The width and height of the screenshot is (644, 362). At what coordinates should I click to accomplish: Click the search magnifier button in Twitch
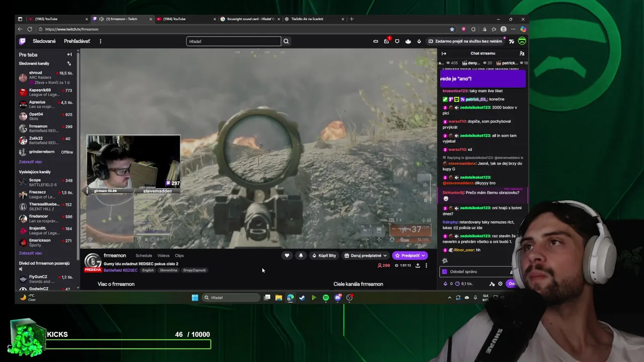pos(286,41)
